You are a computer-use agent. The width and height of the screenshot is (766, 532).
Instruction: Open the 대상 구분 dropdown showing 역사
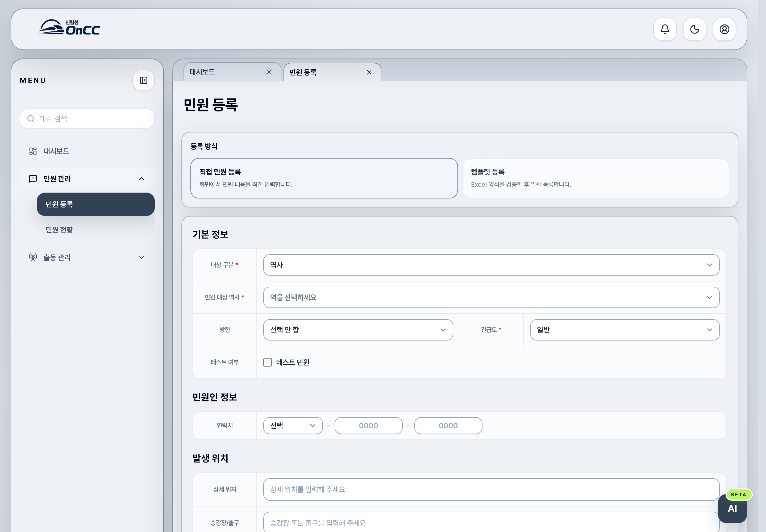pyautogui.click(x=491, y=265)
